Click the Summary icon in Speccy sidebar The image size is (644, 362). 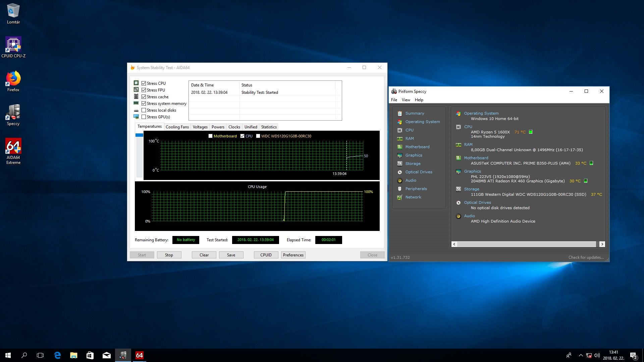coord(399,113)
